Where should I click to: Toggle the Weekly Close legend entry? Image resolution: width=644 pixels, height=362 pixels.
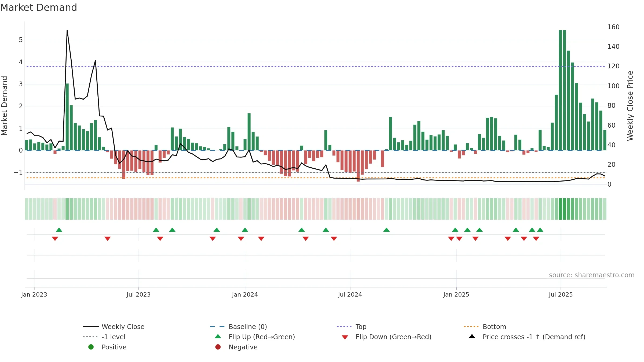tap(114, 327)
